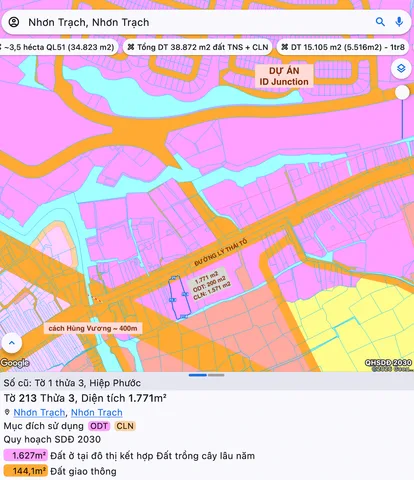Select the first blue page indicator
The image size is (414, 480).
(198, 375)
